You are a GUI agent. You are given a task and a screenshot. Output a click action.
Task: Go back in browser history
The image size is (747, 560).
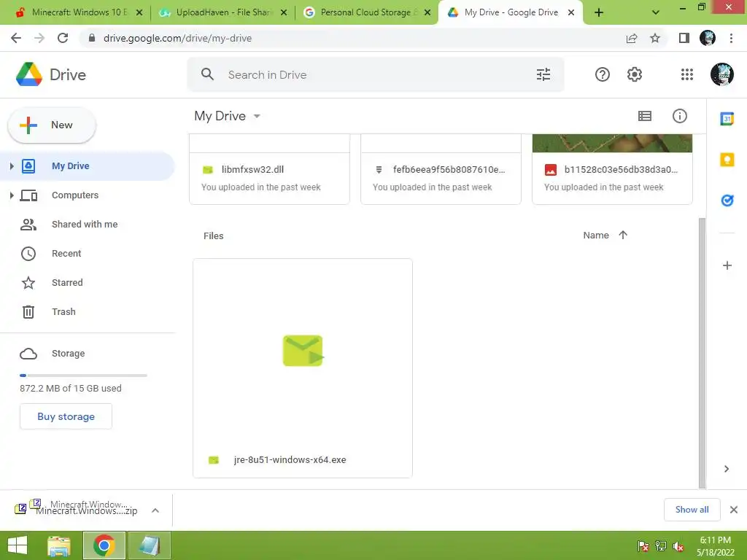click(16, 38)
